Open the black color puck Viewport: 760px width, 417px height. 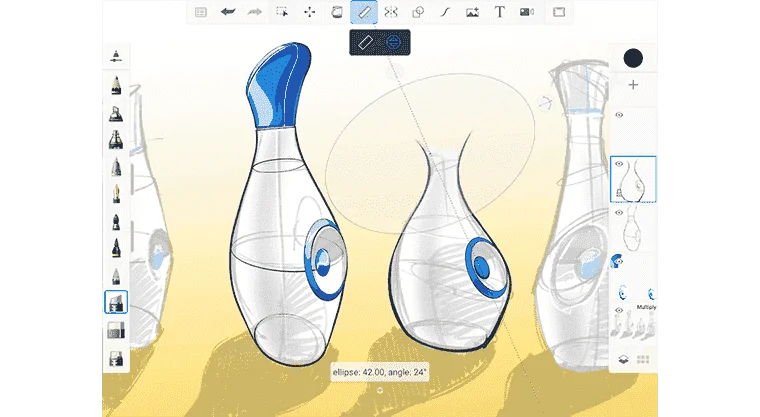633,58
